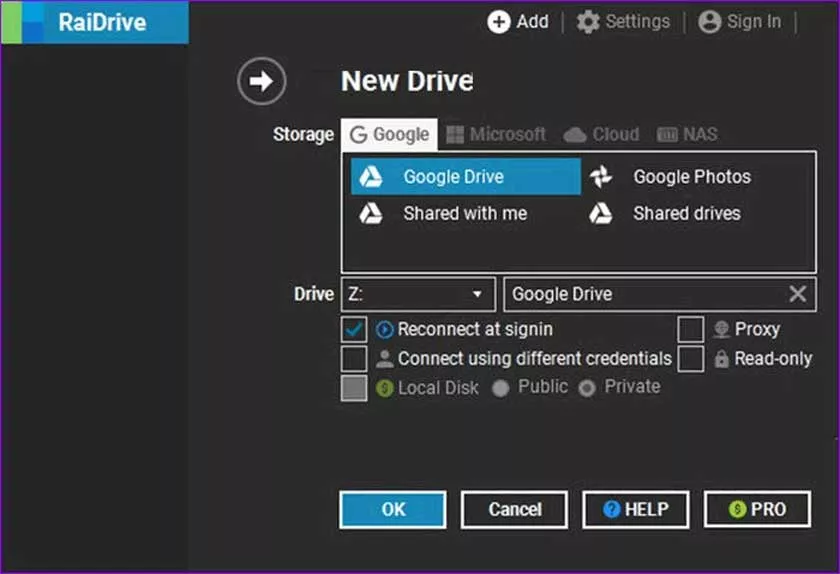Click the Read-only padlock icon

721,359
